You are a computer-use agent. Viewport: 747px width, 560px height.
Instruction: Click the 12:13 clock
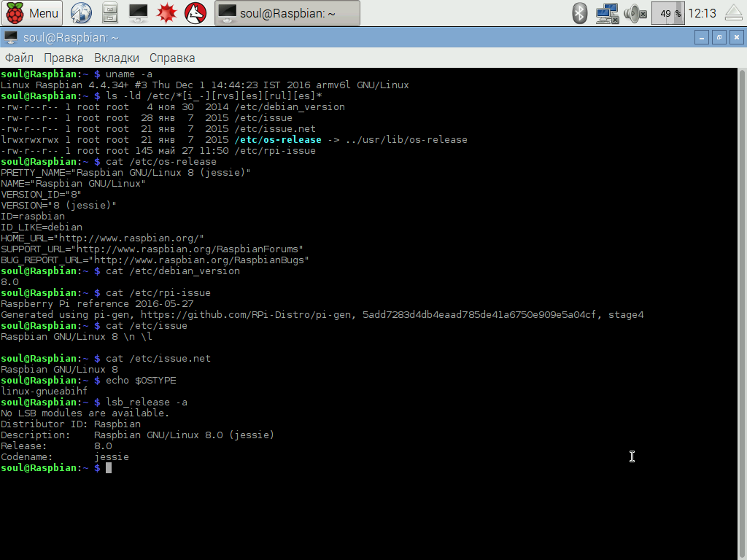click(x=703, y=13)
